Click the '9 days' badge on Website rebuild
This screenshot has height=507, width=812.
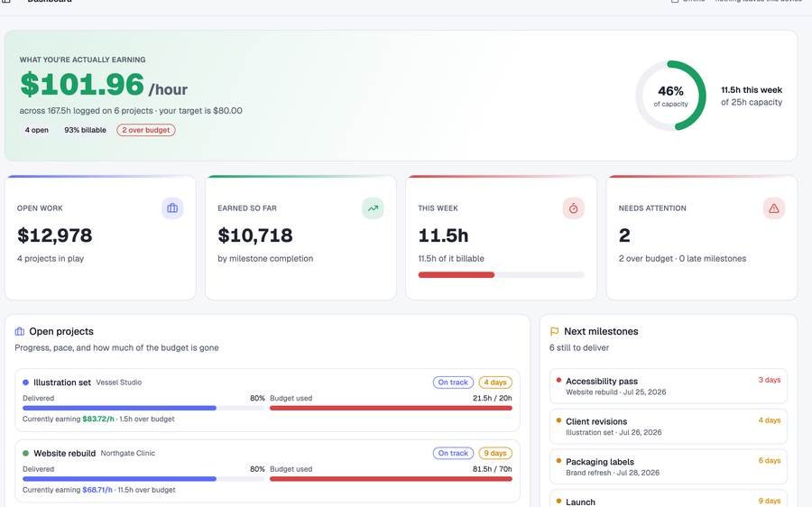pyautogui.click(x=495, y=453)
